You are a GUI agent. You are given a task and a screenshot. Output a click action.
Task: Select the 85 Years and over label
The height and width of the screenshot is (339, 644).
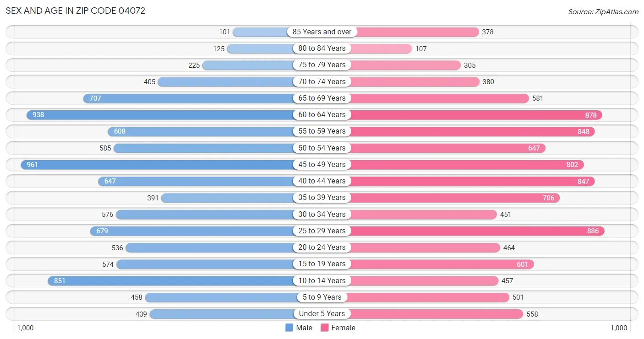322,32
